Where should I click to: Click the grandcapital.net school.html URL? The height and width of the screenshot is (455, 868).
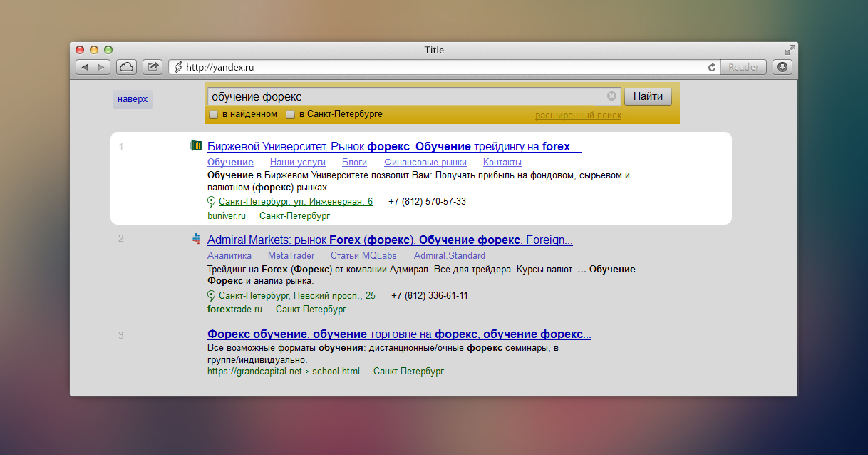(x=284, y=372)
